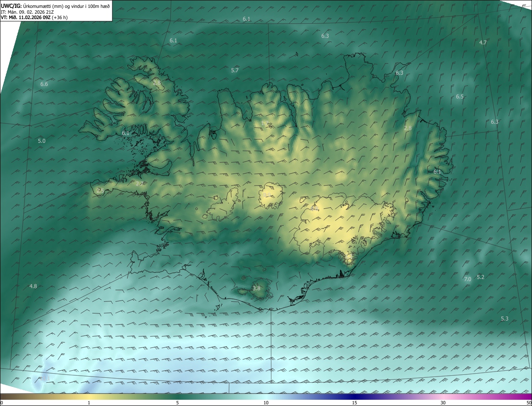Select the 2.7 value on the map
532x406 pixels.
[x=140, y=183]
